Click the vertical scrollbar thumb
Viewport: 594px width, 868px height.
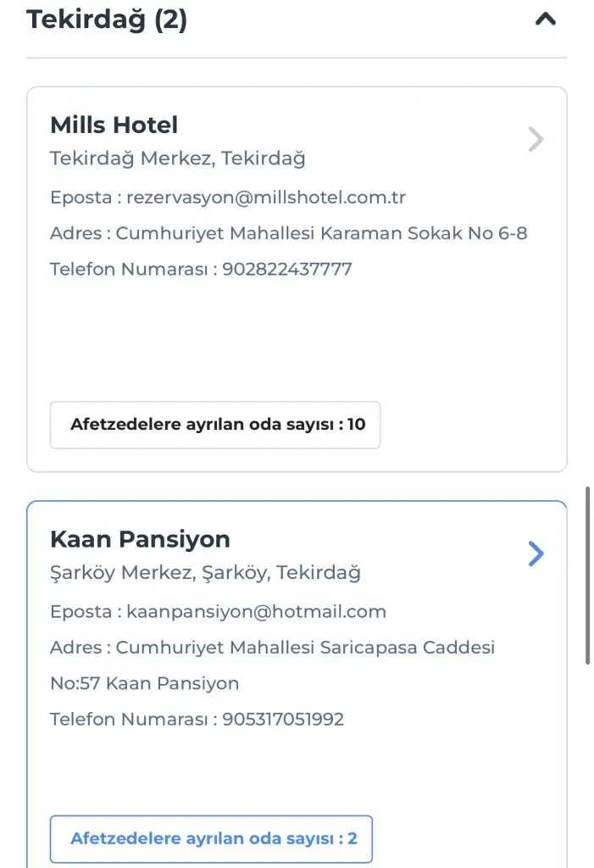click(x=588, y=576)
